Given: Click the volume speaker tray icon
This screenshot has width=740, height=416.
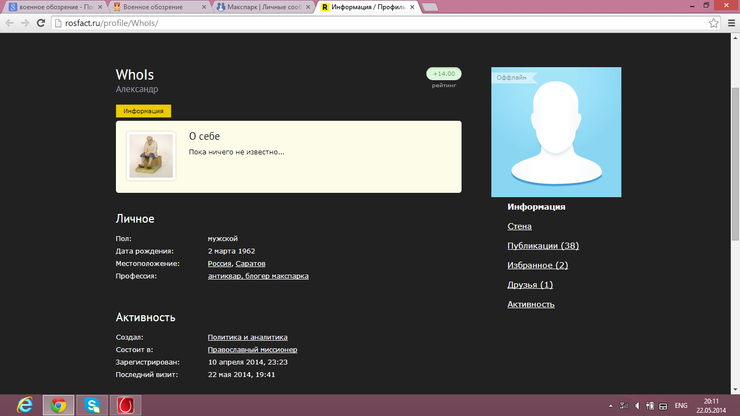Looking at the screenshot, I should click(x=637, y=406).
